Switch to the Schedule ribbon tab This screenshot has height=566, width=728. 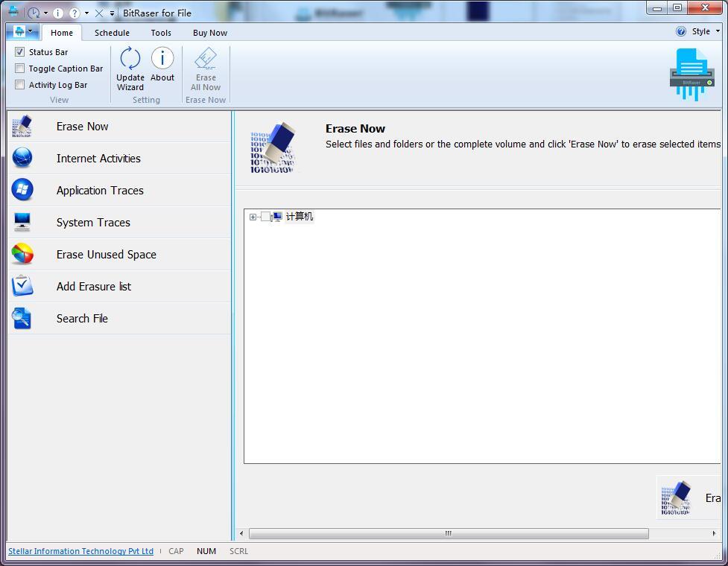[x=112, y=33]
